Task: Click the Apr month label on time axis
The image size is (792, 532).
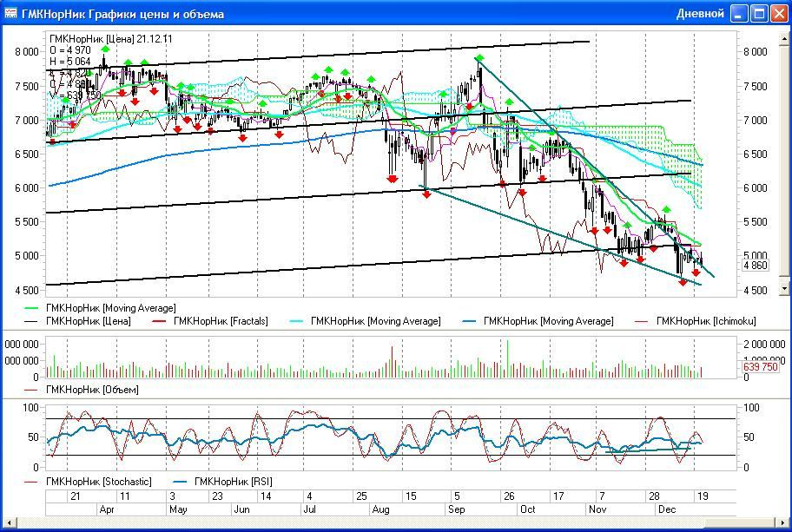Action: pos(107,509)
